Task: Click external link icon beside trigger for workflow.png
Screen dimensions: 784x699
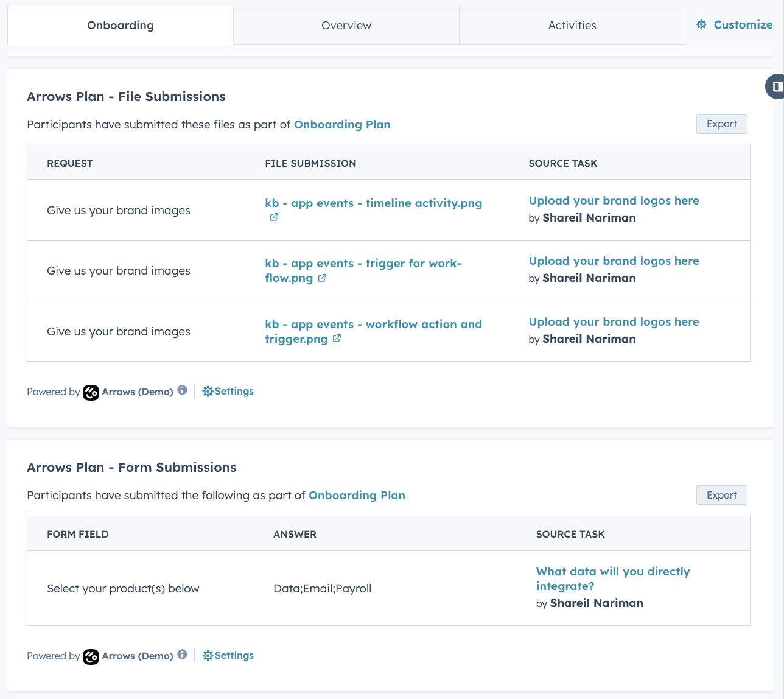Action: pos(322,278)
